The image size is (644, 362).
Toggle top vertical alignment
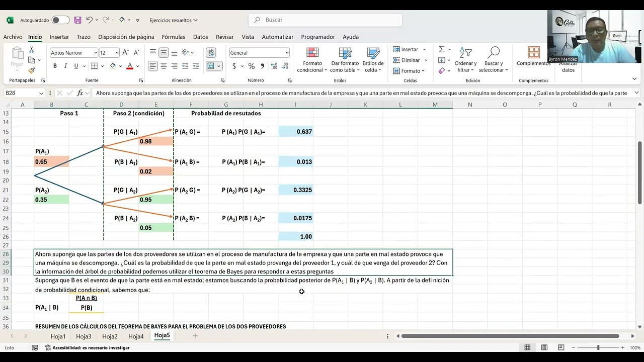click(153, 52)
